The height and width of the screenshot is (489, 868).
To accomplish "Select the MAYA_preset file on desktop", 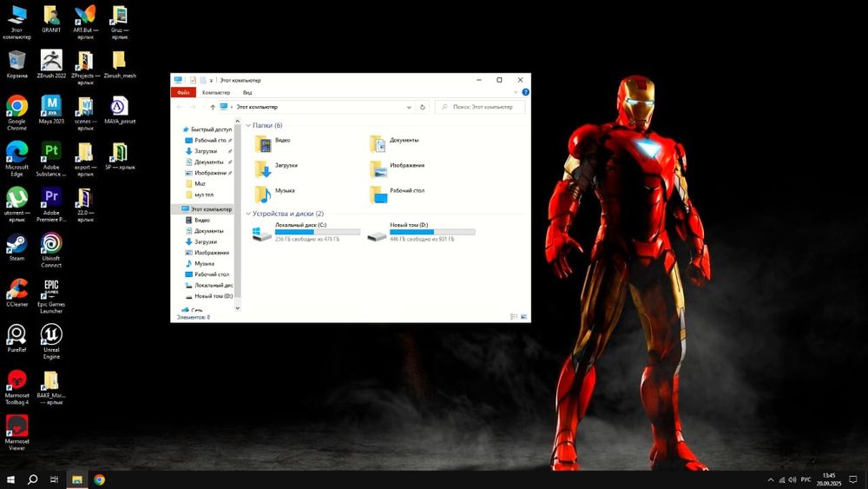I will click(x=120, y=109).
